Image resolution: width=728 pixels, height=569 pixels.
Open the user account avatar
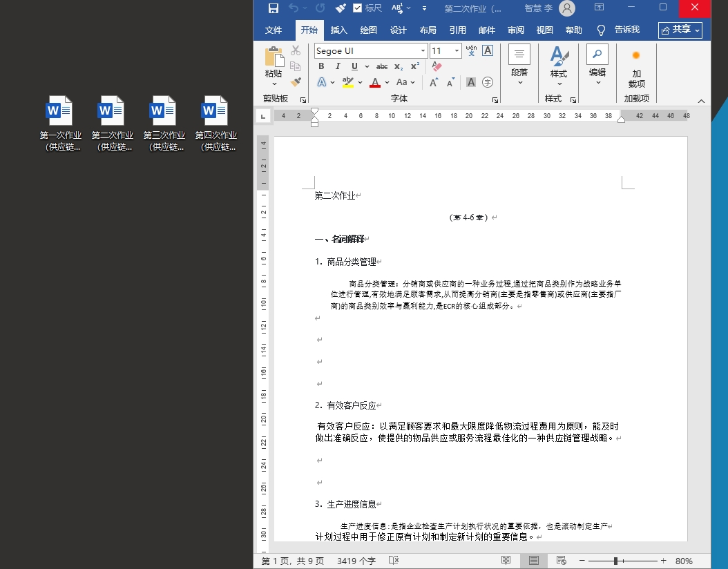point(567,8)
